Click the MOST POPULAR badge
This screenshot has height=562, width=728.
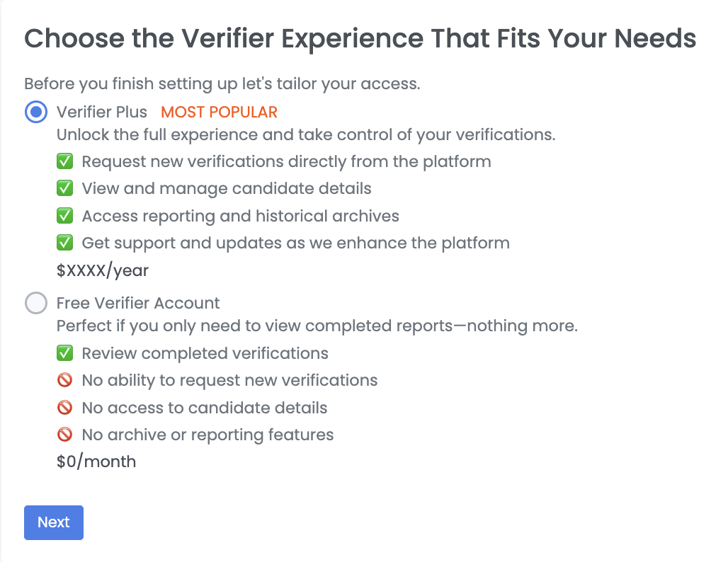click(x=220, y=112)
